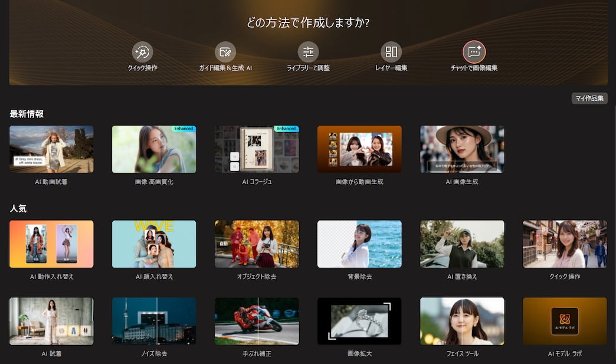The height and width of the screenshot is (364, 616).
Task: Click the AI モデル ラボ caption
Action: coord(565,354)
